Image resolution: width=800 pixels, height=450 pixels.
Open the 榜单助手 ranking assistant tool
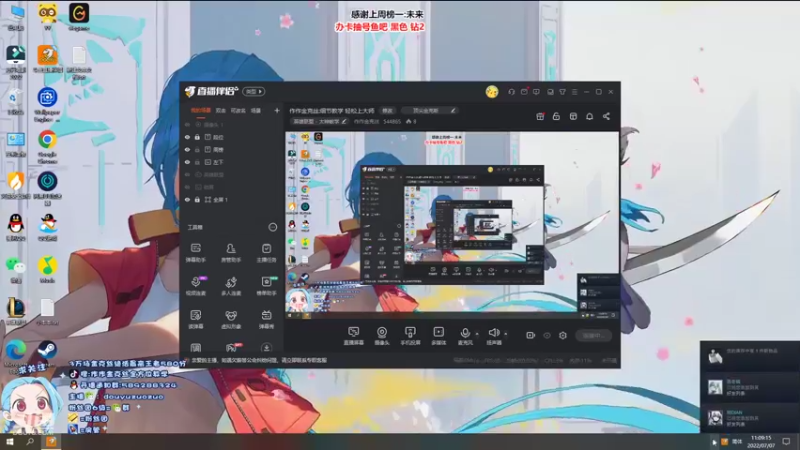266,286
